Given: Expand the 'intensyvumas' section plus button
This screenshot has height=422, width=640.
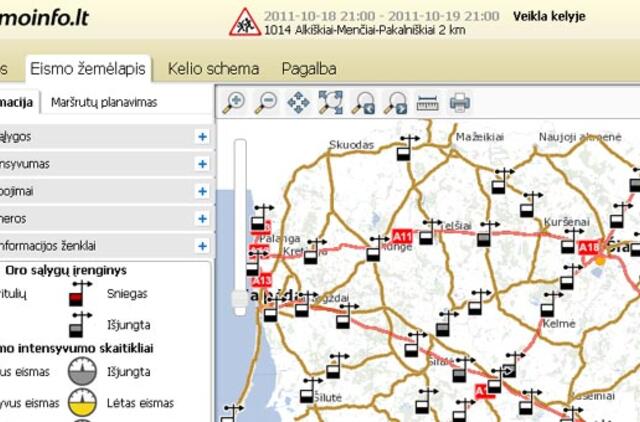Looking at the screenshot, I should 202,164.
